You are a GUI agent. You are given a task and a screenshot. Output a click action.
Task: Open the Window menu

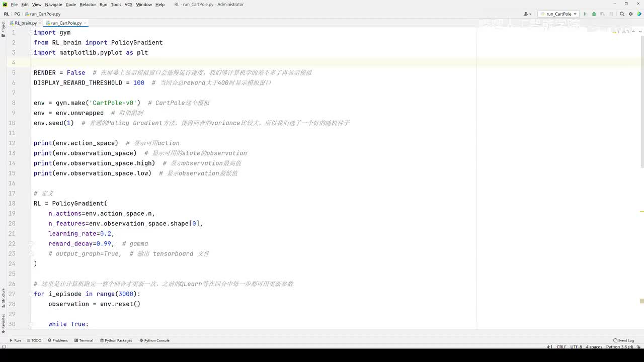(144, 5)
